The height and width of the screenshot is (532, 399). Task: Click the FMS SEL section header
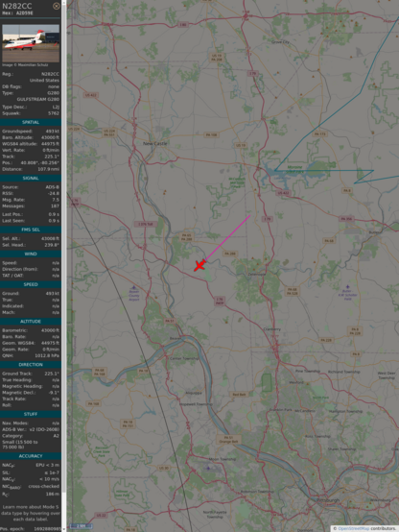point(31,230)
